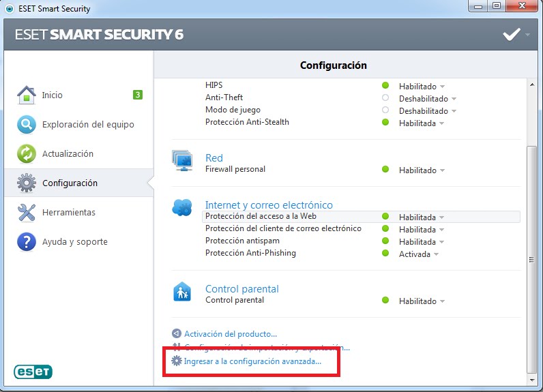Open the Firewall personal Habilitado dropdown

coord(422,170)
